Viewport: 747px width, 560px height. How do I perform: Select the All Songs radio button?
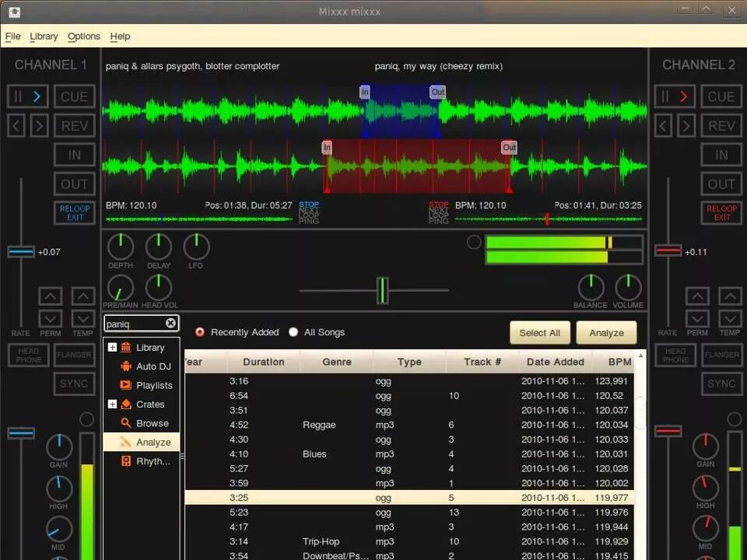point(293,332)
